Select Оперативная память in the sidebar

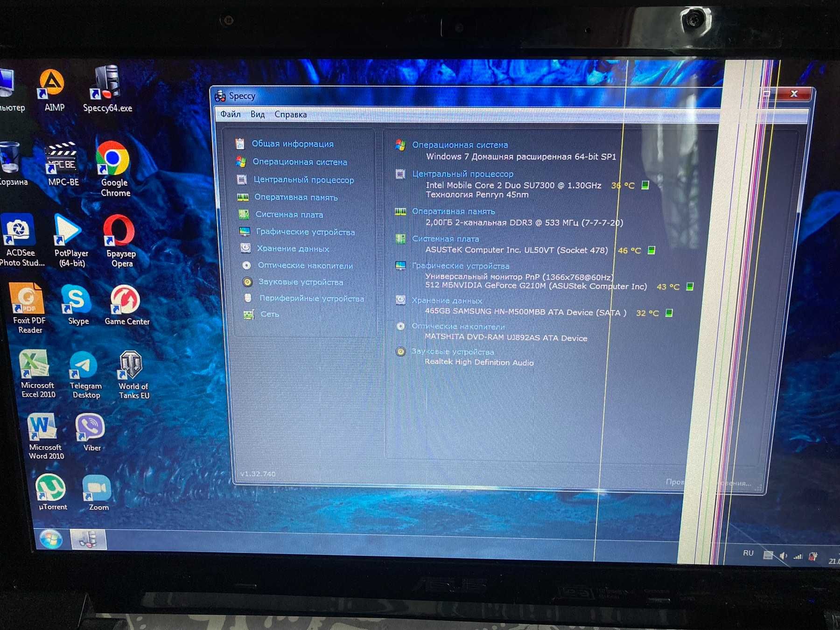point(295,197)
